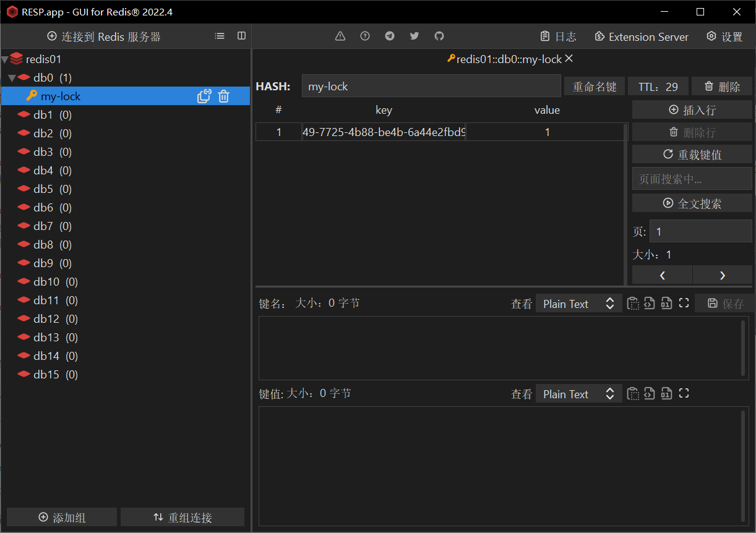Select db5 database in tree
The width and height of the screenshot is (756, 533).
pyautogui.click(x=125, y=189)
